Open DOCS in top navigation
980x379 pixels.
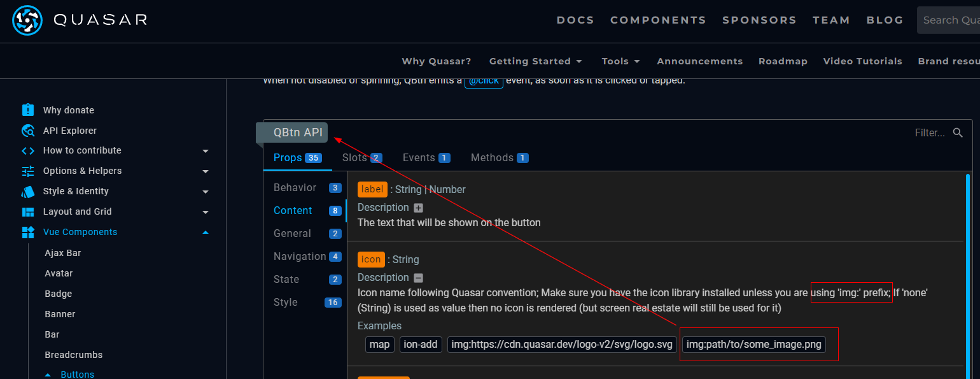click(x=575, y=20)
